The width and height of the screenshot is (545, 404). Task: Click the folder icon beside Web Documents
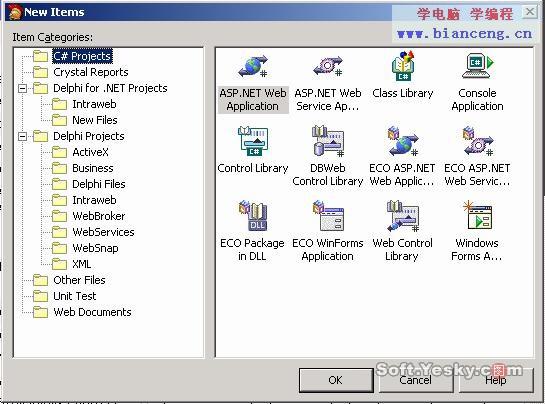pyautogui.click(x=41, y=312)
